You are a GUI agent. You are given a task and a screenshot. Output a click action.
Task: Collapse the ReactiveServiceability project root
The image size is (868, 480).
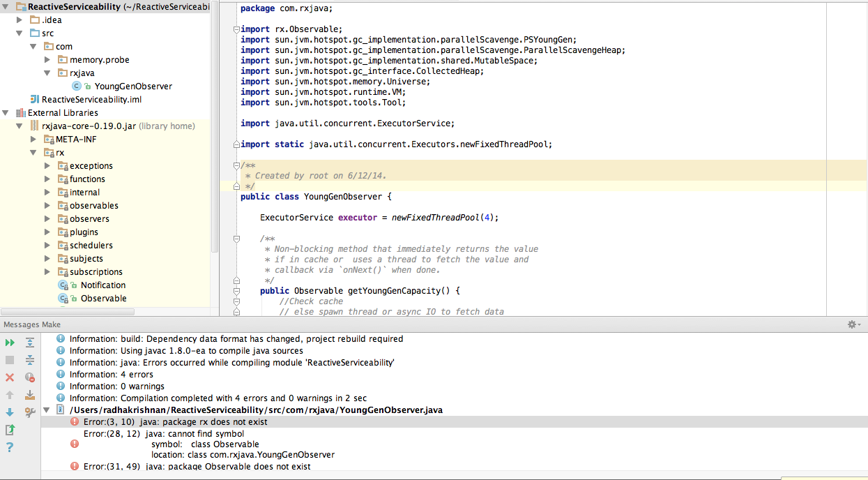(x=6, y=7)
